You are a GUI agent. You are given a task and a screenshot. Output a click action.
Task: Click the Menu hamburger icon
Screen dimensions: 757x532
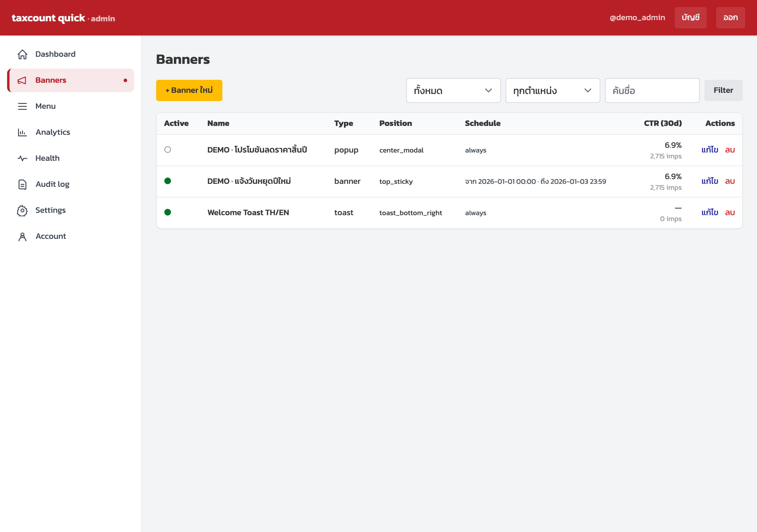tap(22, 106)
